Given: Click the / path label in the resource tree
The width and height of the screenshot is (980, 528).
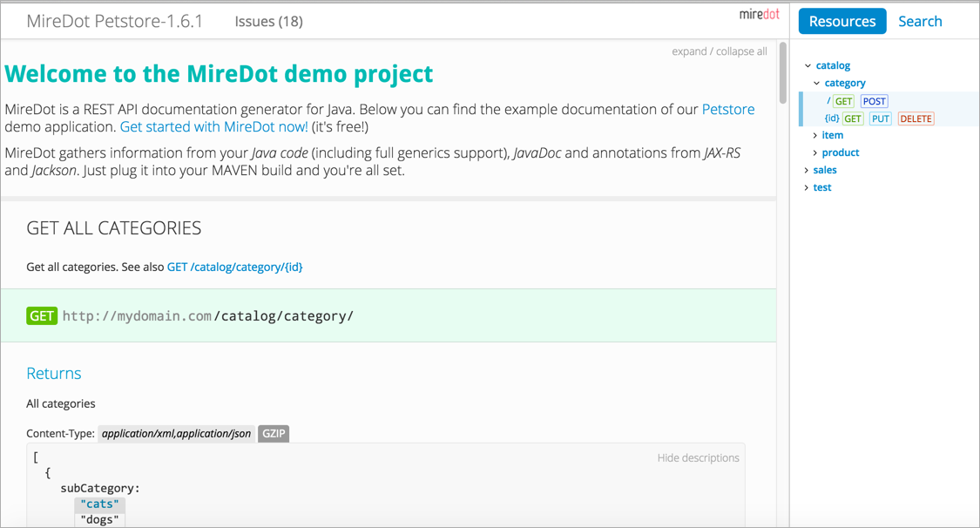Looking at the screenshot, I should click(x=828, y=100).
